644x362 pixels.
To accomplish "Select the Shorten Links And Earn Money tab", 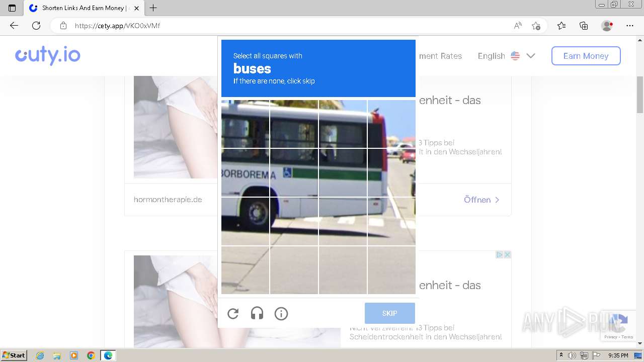I will point(84,8).
